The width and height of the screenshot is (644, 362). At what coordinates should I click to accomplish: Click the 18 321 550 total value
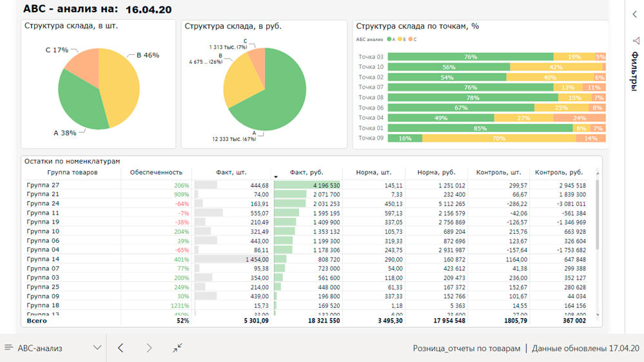point(324,321)
